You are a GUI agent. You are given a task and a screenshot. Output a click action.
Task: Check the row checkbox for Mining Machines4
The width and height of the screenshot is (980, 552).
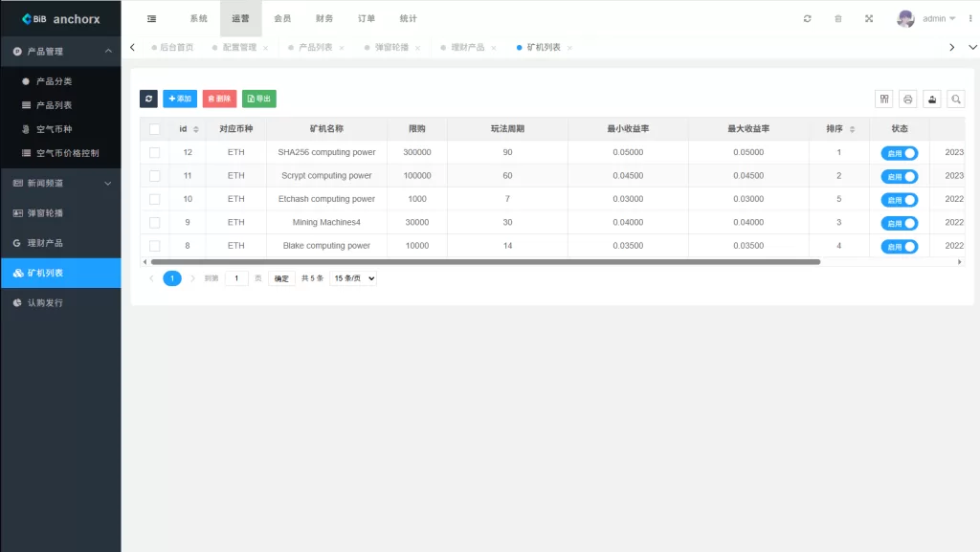[x=155, y=222]
